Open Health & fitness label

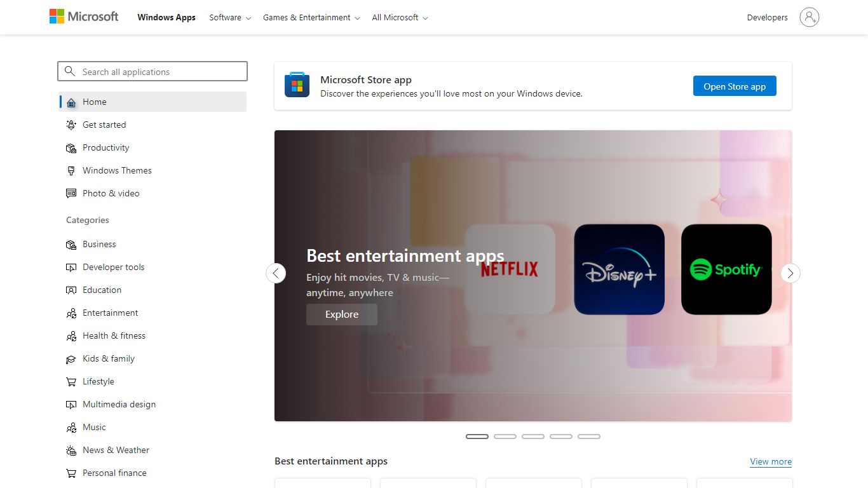[x=114, y=335]
